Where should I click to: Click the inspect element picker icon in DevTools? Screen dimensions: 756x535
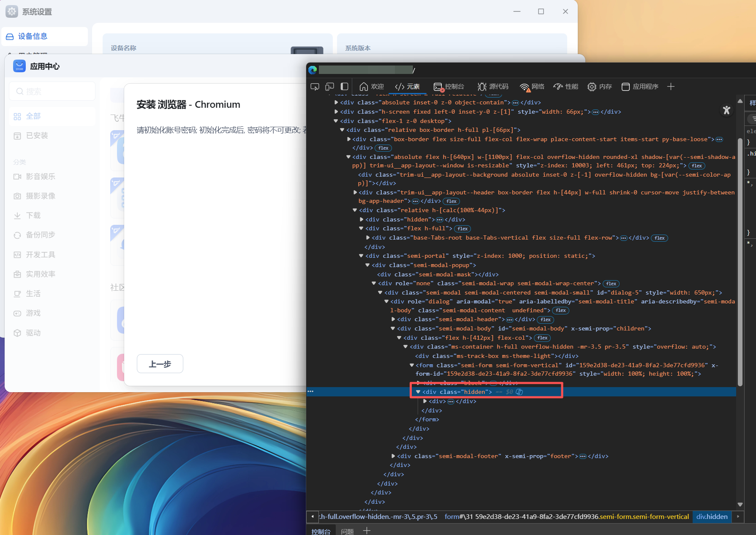(315, 87)
